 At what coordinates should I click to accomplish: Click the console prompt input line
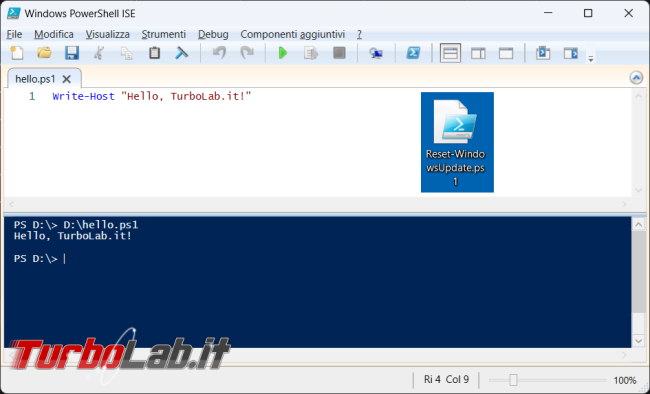(40, 259)
